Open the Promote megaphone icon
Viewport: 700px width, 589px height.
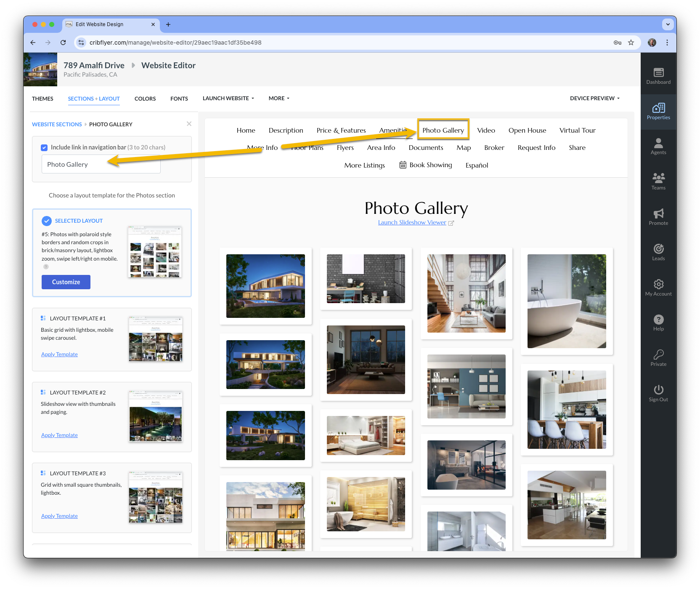point(658,217)
